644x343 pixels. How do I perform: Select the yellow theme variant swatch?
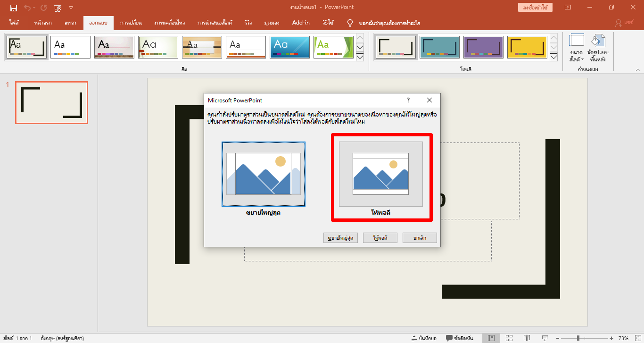pos(527,47)
